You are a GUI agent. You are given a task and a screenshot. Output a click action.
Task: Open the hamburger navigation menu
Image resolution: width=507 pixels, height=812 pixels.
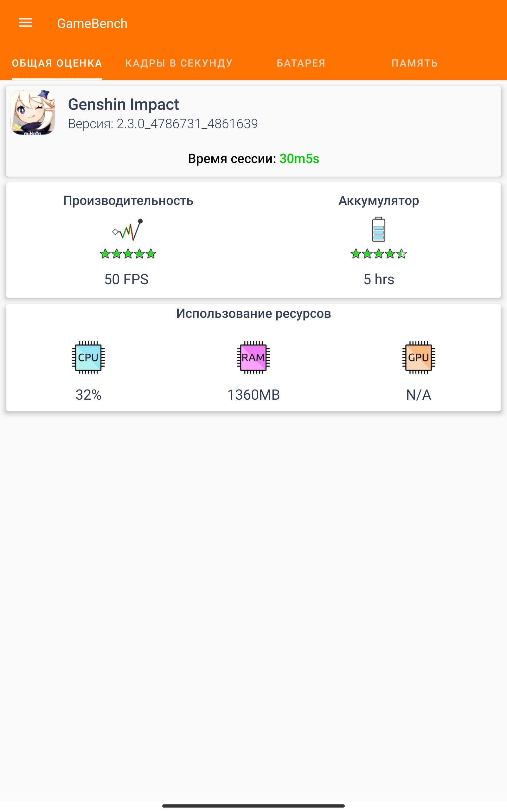[x=25, y=23]
